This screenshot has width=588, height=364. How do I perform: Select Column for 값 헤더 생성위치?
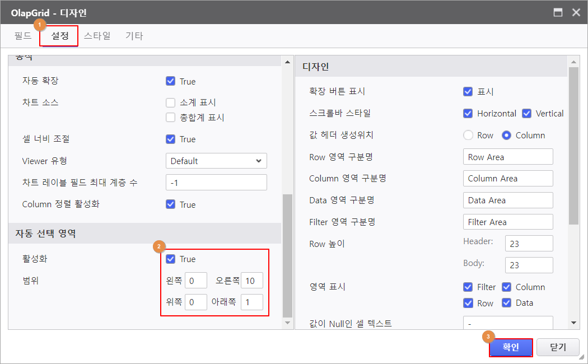(x=506, y=135)
